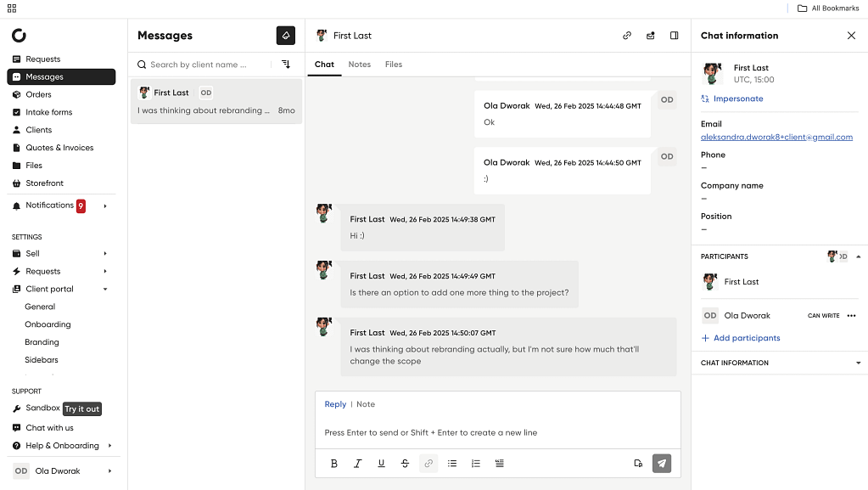The width and height of the screenshot is (868, 490).
Task: Select Note mode in composer
Action: click(366, 404)
